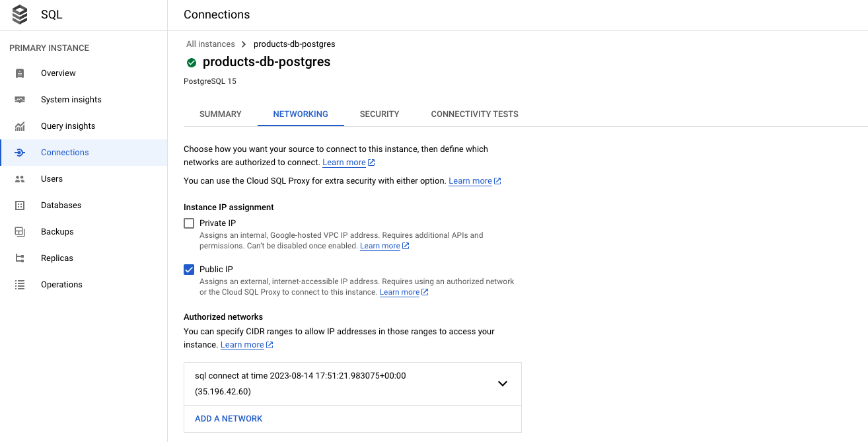Select the Users people icon

coord(20,179)
